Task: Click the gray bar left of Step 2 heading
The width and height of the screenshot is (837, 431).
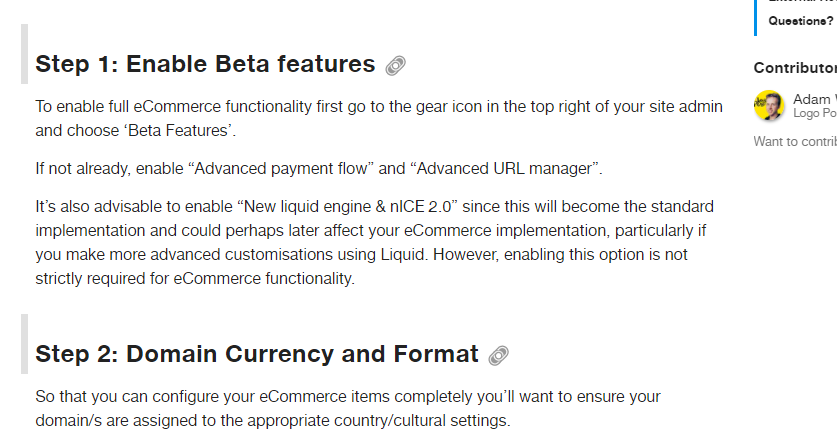Action: [x=24, y=344]
